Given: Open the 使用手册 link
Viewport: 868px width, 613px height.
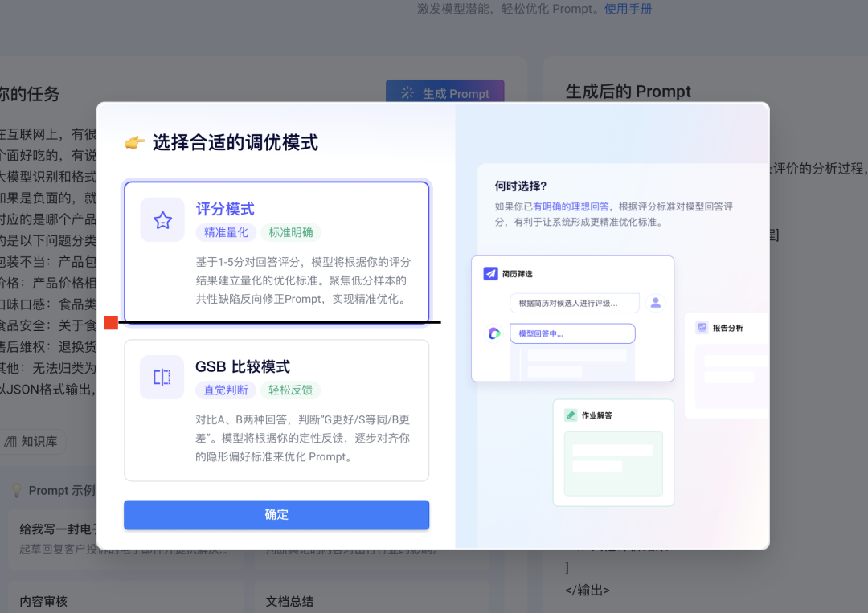Looking at the screenshot, I should 628,9.
